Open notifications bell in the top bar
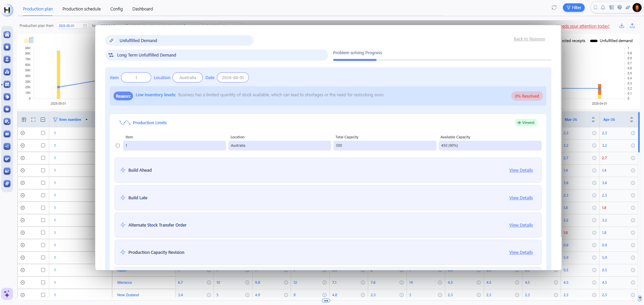644x305 pixels. [603, 7]
